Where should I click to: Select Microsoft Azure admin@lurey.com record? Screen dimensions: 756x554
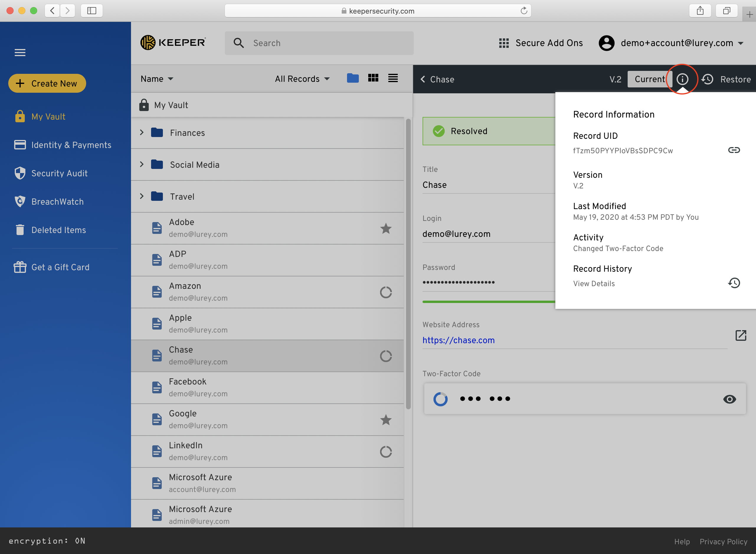pyautogui.click(x=267, y=514)
